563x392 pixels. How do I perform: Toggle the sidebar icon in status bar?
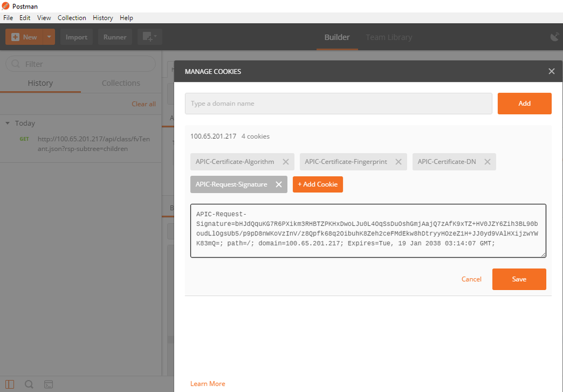coord(10,384)
